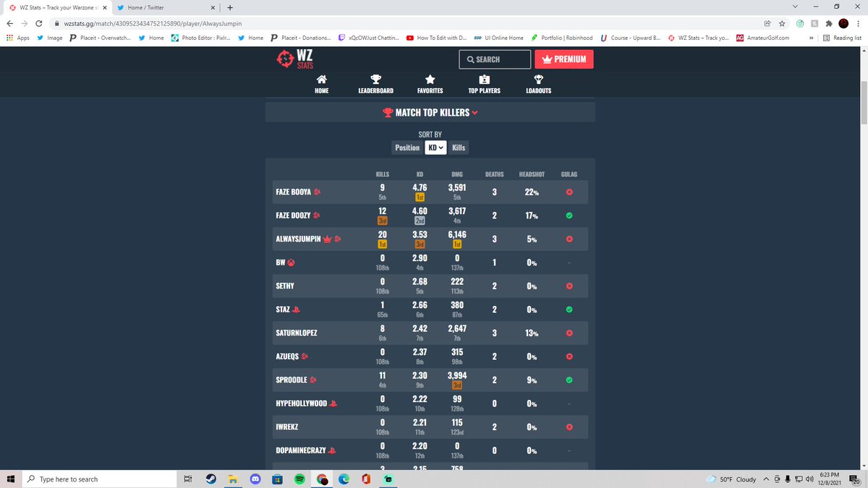Click the GULAG column header
The height and width of the screenshot is (488, 868).
click(x=569, y=174)
